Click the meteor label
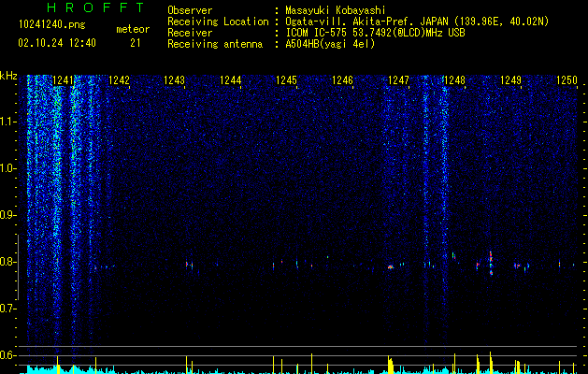Viewport: 588px width, 374px height. (133, 29)
